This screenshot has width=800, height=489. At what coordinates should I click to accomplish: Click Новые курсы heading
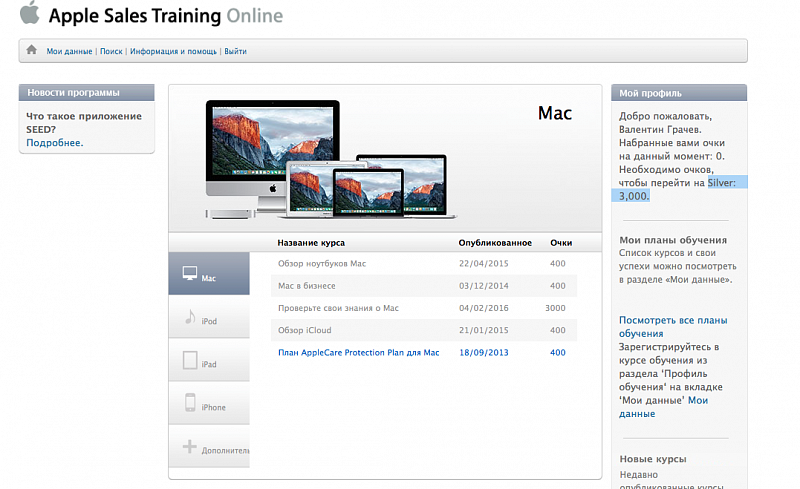point(653,459)
